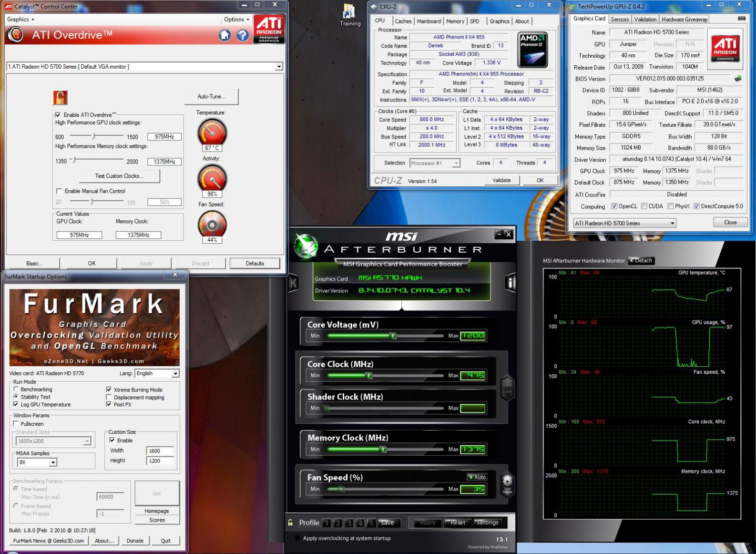Click the FurMark custom Width field

pyautogui.click(x=160, y=451)
